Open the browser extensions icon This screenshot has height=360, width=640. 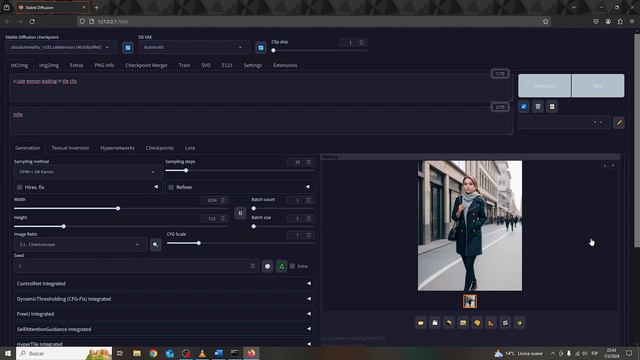coord(620,21)
